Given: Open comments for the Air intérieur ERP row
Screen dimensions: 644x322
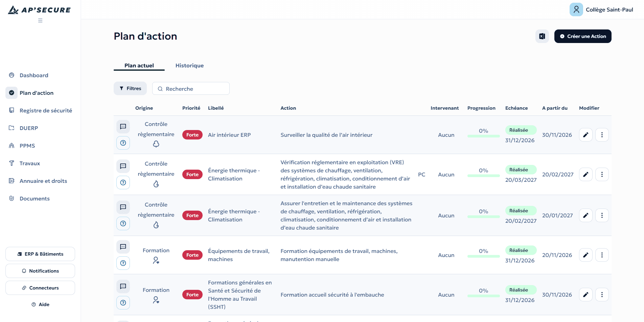Looking at the screenshot, I should point(123,127).
